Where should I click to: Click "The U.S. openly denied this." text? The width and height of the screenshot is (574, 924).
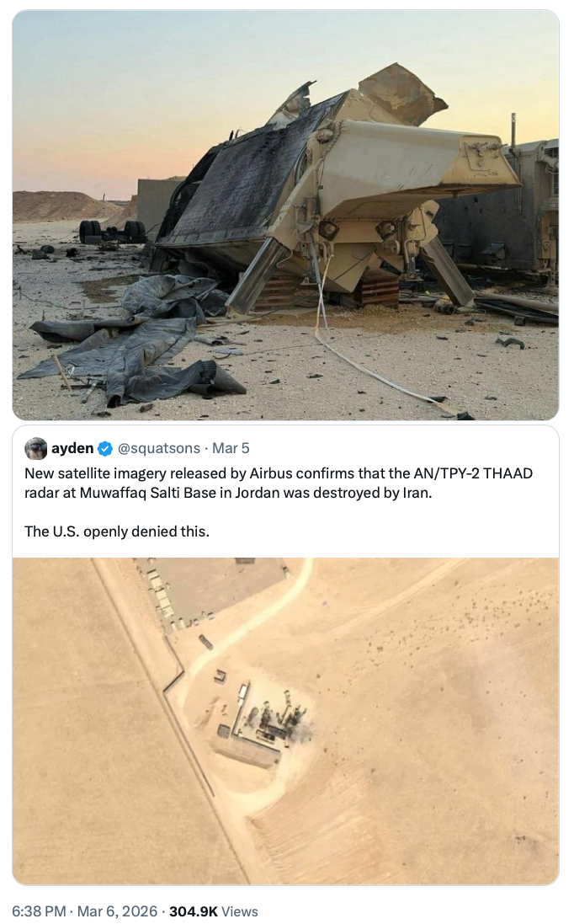[117, 531]
